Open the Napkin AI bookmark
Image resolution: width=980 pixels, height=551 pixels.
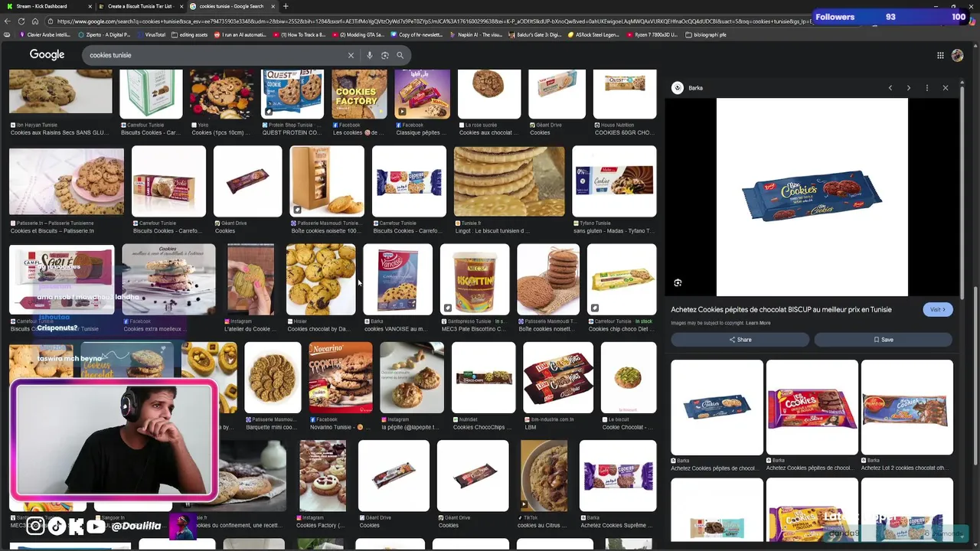(x=475, y=34)
